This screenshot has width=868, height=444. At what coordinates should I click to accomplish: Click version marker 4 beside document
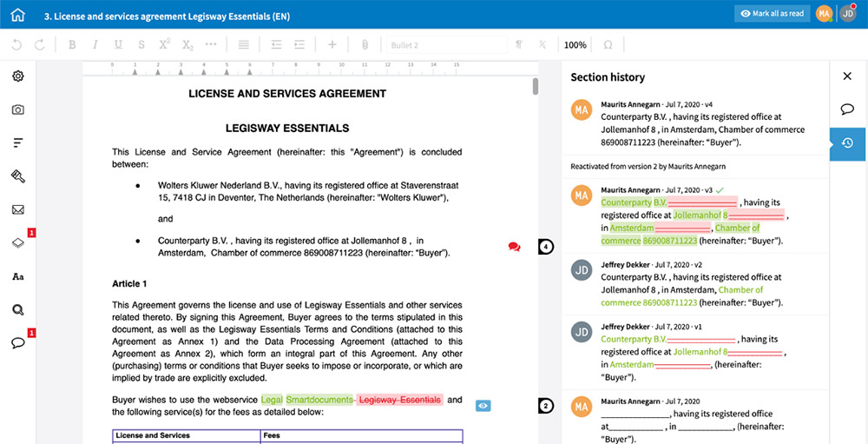546,246
